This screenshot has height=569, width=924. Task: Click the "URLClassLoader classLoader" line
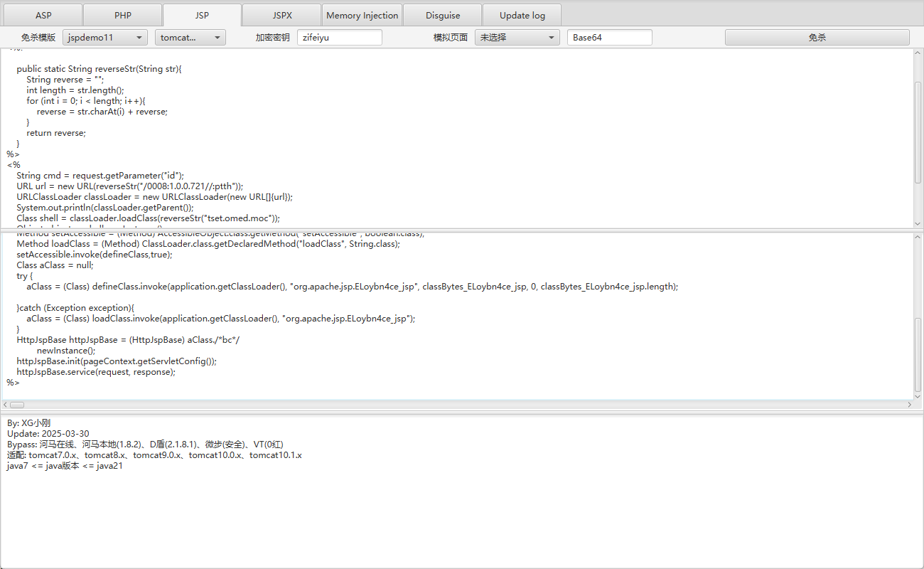(154, 197)
